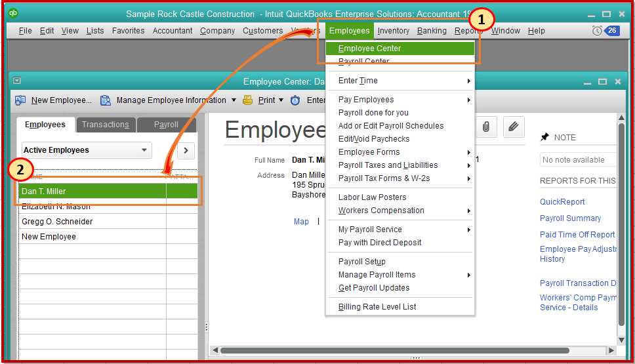This screenshot has height=364, width=635.
Task: Open the View menu
Action: tap(70, 31)
